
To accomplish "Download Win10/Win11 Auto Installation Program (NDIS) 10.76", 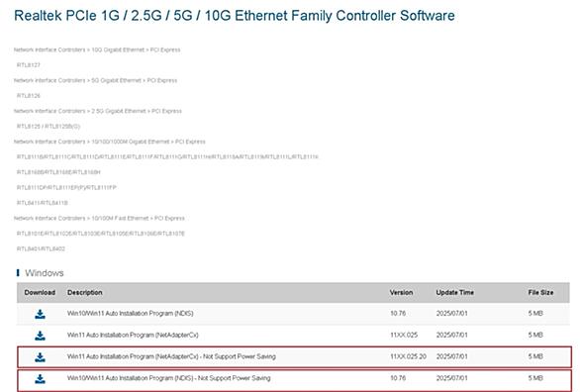I will coord(40,314).
